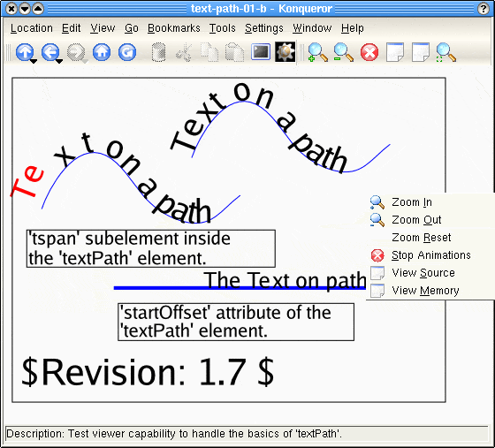
Task: Click the magnifier with green selection icon
Action: [x=445, y=52]
